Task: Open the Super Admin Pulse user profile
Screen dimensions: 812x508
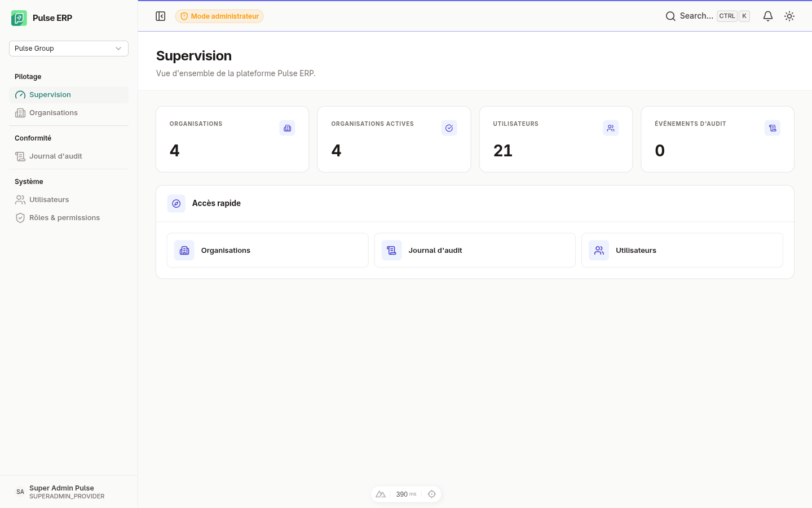Action: tap(69, 492)
